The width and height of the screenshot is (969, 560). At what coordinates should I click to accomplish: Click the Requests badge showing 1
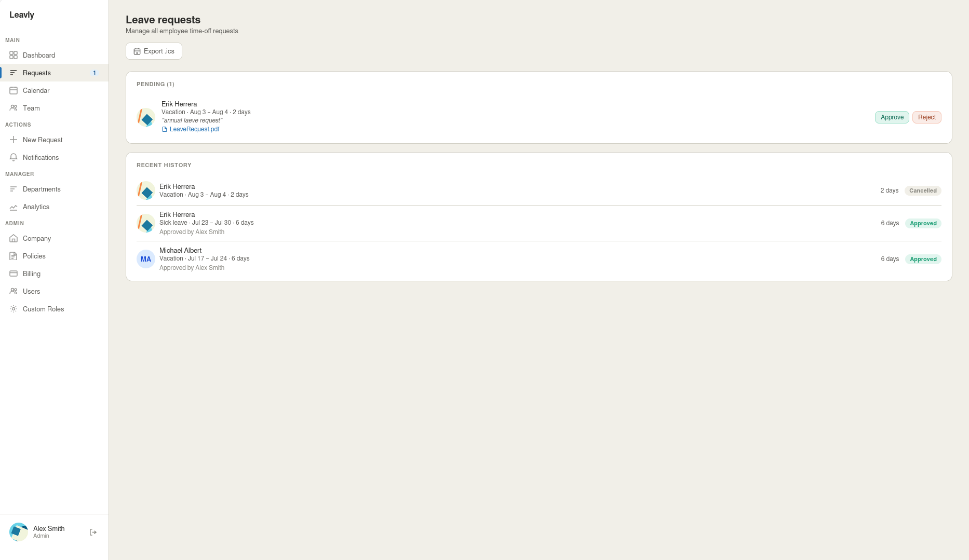(x=95, y=73)
